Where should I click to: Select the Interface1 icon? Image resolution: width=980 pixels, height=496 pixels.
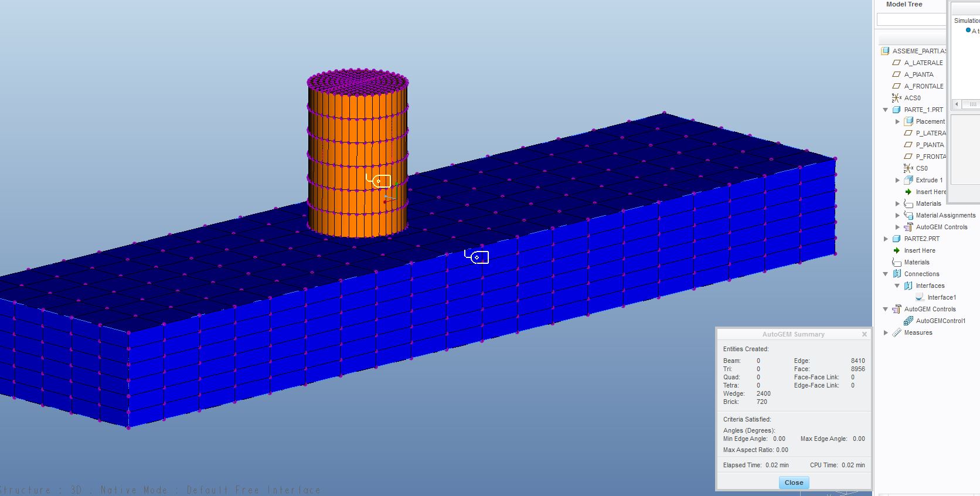[920, 297]
